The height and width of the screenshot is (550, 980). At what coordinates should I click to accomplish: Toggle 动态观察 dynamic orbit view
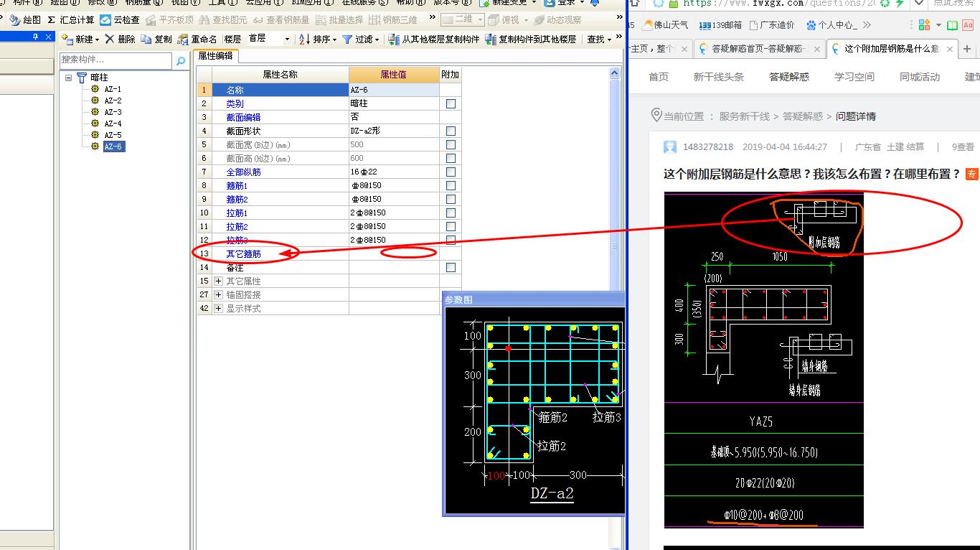557,20
